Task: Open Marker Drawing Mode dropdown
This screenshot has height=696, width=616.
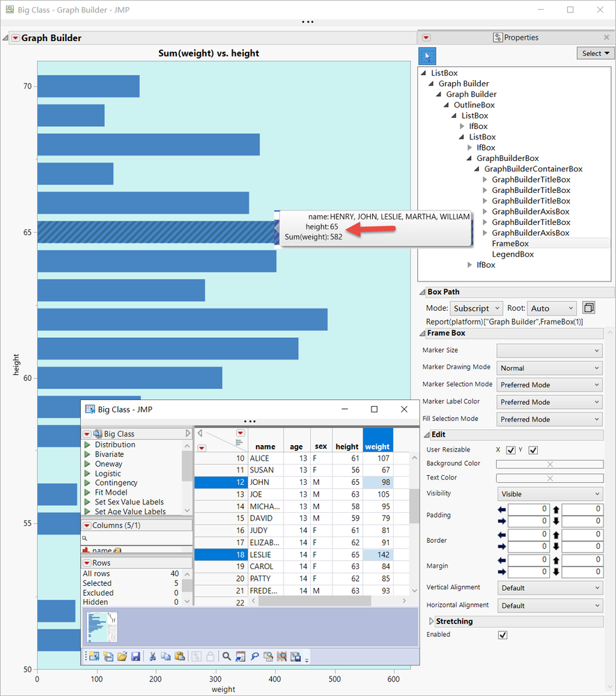Action: click(x=549, y=368)
